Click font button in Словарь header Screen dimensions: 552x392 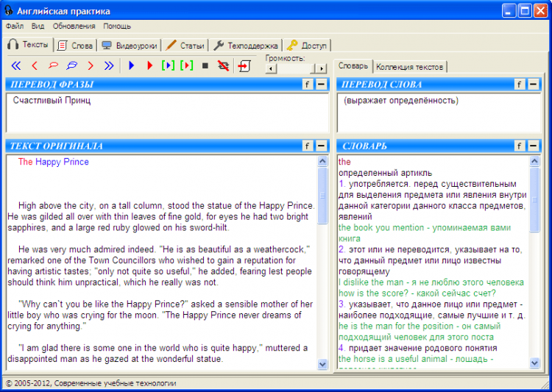520,146
